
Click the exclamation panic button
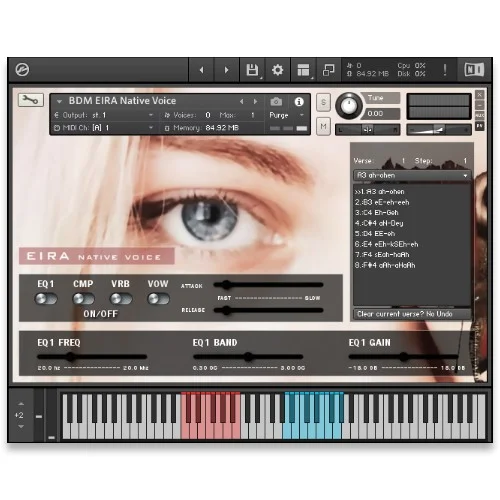[445, 70]
